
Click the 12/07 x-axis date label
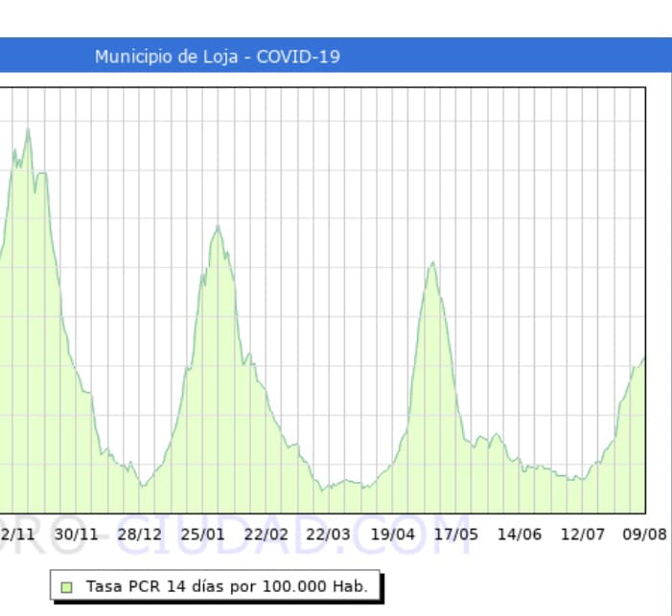582,534
